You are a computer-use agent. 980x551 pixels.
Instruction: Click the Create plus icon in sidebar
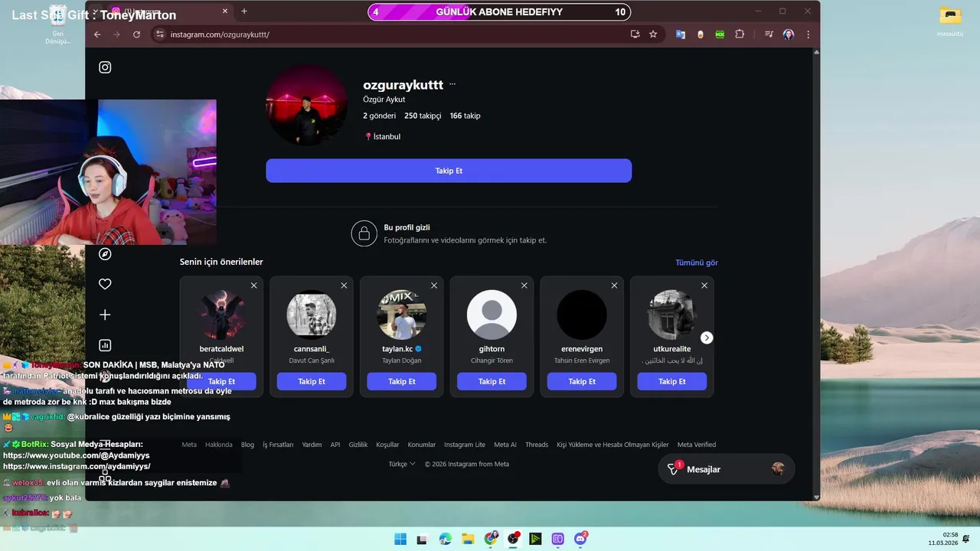pos(105,315)
